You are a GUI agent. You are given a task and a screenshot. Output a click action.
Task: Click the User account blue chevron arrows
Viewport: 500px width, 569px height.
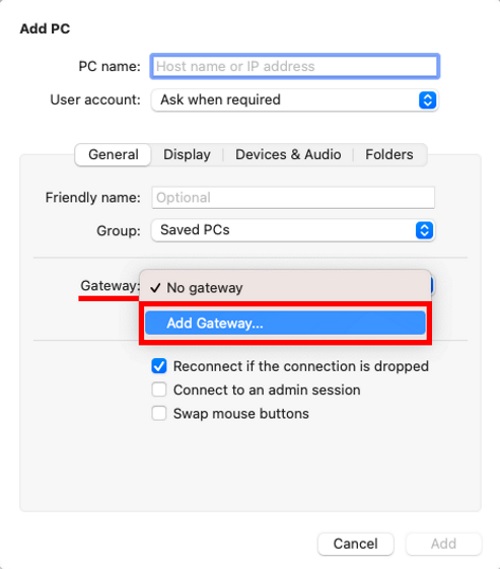[427, 100]
